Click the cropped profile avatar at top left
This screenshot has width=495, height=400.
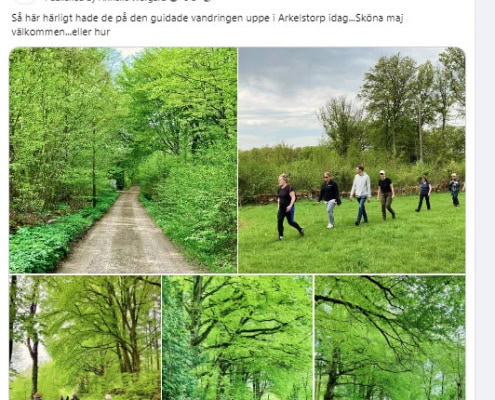pyautogui.click(x=26, y=1)
